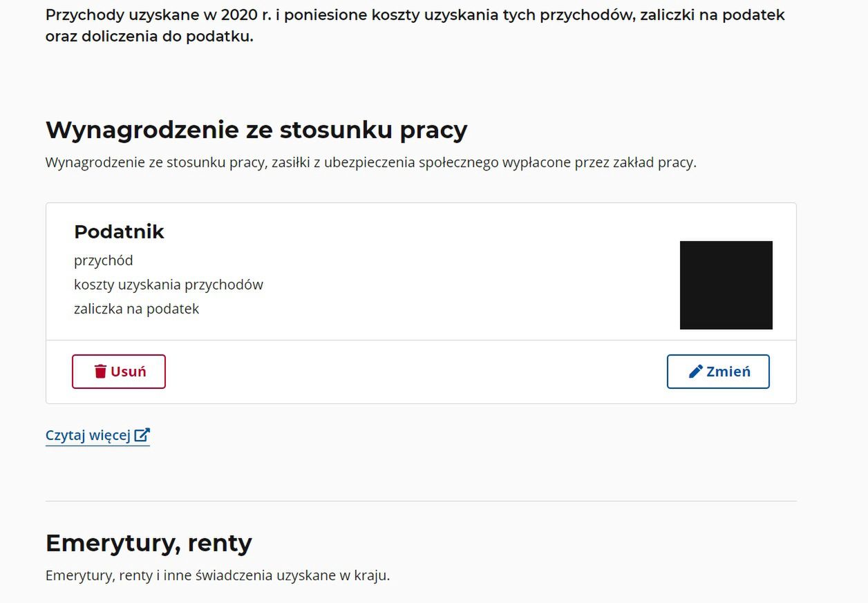Image resolution: width=868 pixels, height=603 pixels.
Task: Click the underlined Czytaj więcej text
Action: [90, 434]
